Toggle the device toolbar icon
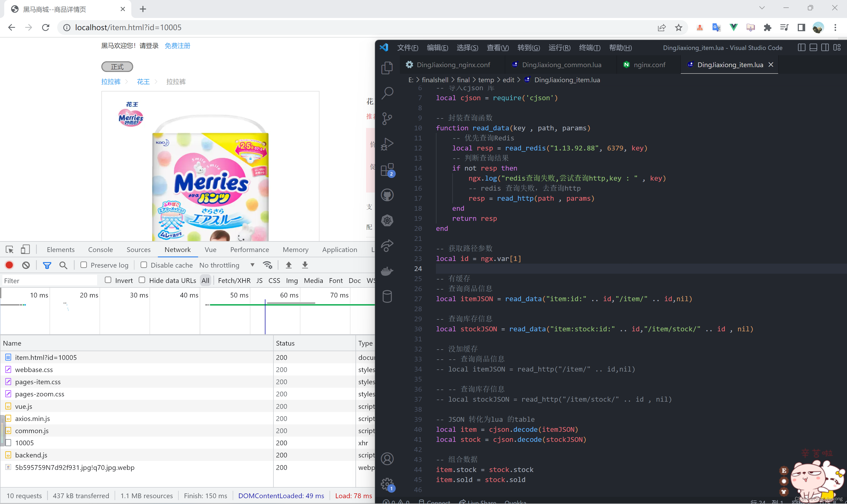 (25, 250)
